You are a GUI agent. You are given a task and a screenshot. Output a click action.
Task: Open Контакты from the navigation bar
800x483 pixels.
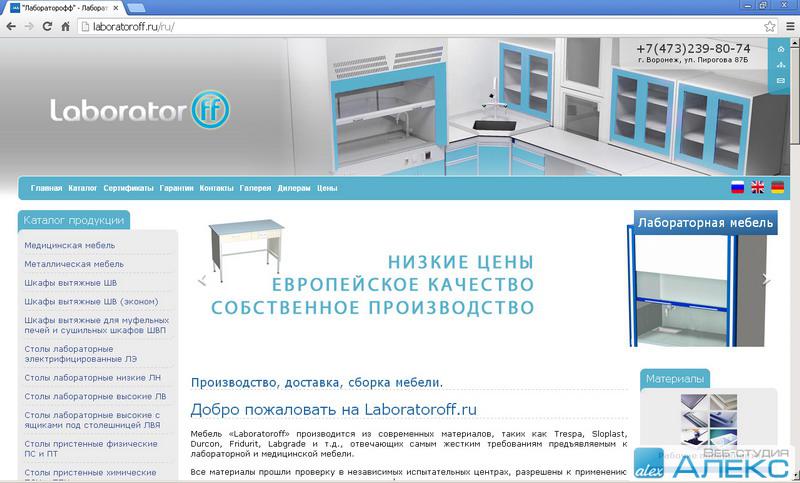pos(216,188)
